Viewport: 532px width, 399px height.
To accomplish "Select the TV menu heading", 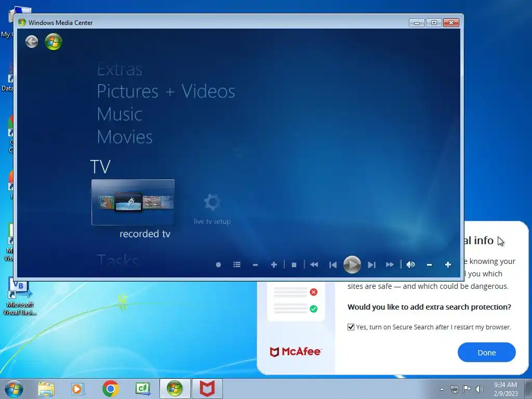I will (100, 167).
